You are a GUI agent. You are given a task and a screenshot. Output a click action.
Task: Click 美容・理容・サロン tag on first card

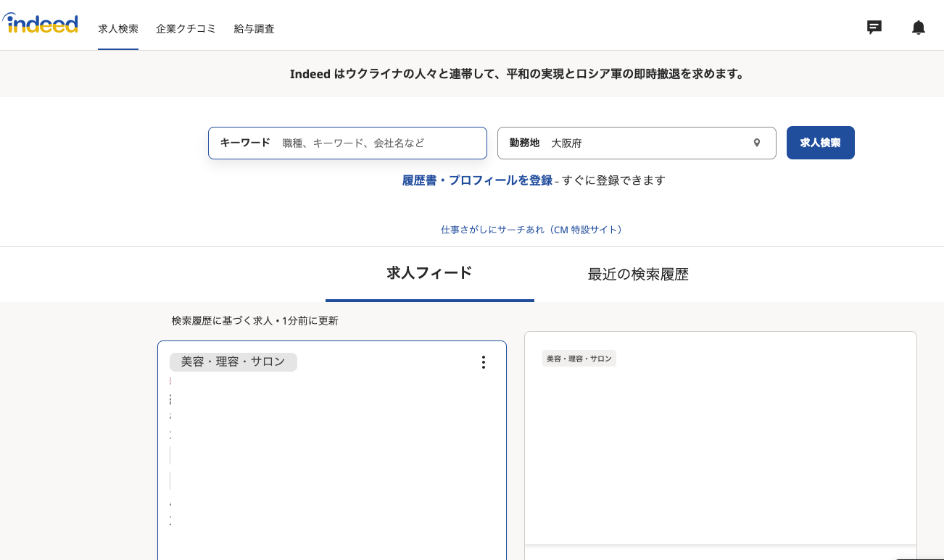233,362
